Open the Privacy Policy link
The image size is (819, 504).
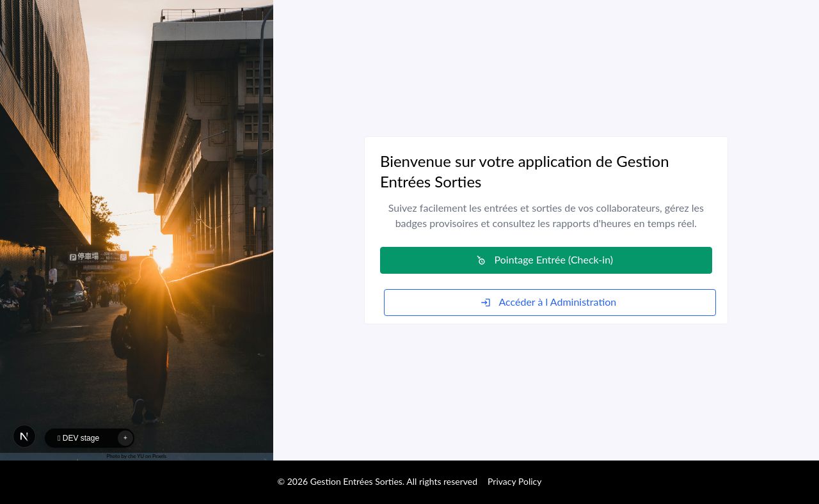[514, 482]
